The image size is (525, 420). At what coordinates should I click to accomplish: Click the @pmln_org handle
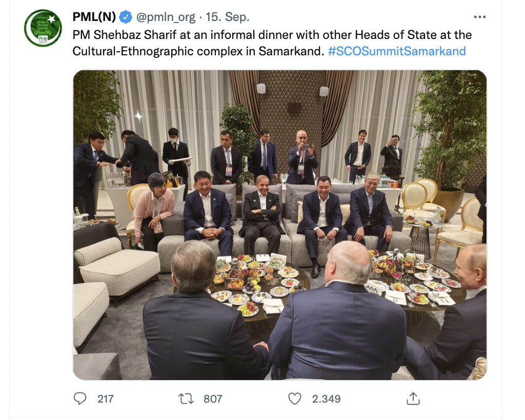pyautogui.click(x=166, y=17)
